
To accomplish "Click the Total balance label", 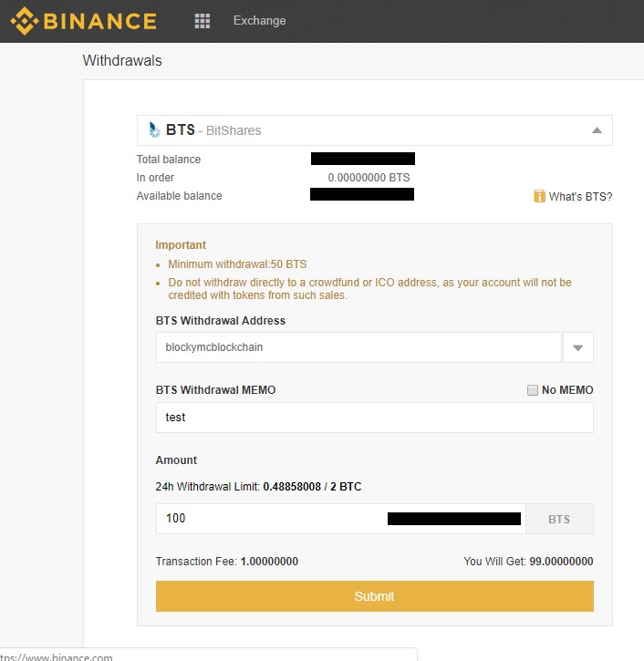I will tap(169, 160).
